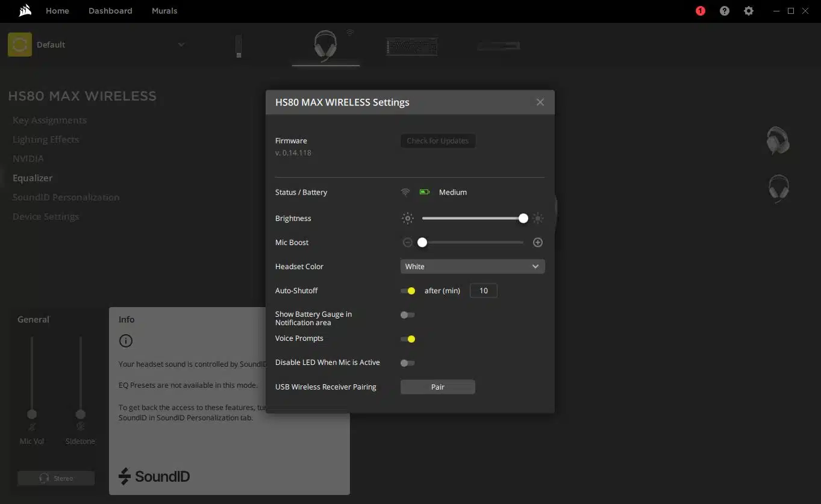Viewport: 821px width, 504px height.
Task: Select Equalizer in sidebar
Action: point(33,178)
